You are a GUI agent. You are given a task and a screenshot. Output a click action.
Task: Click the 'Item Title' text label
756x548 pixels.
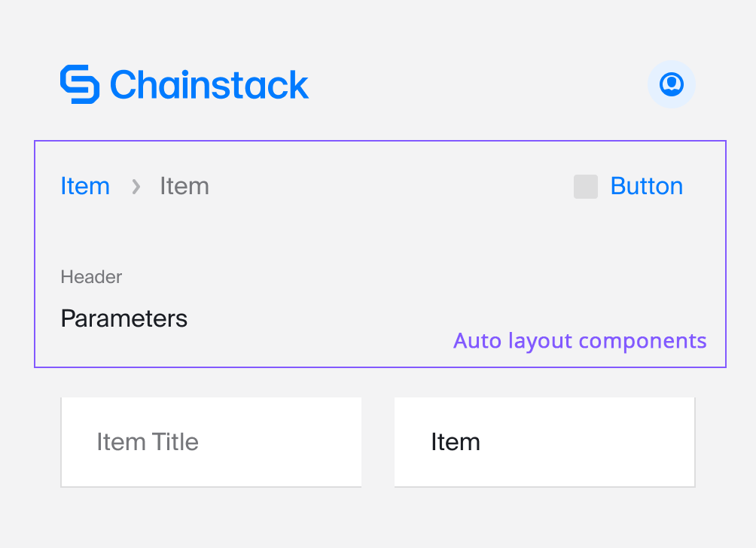pyautogui.click(x=148, y=442)
